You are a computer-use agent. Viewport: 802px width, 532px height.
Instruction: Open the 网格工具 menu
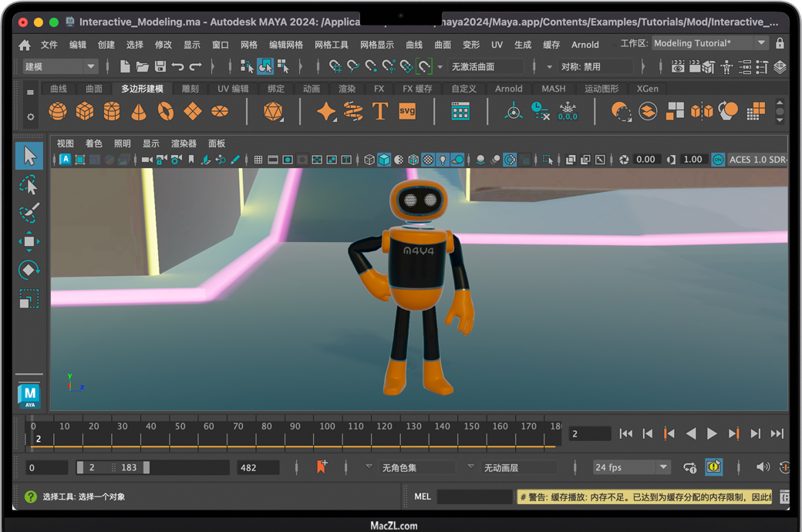pyautogui.click(x=332, y=45)
